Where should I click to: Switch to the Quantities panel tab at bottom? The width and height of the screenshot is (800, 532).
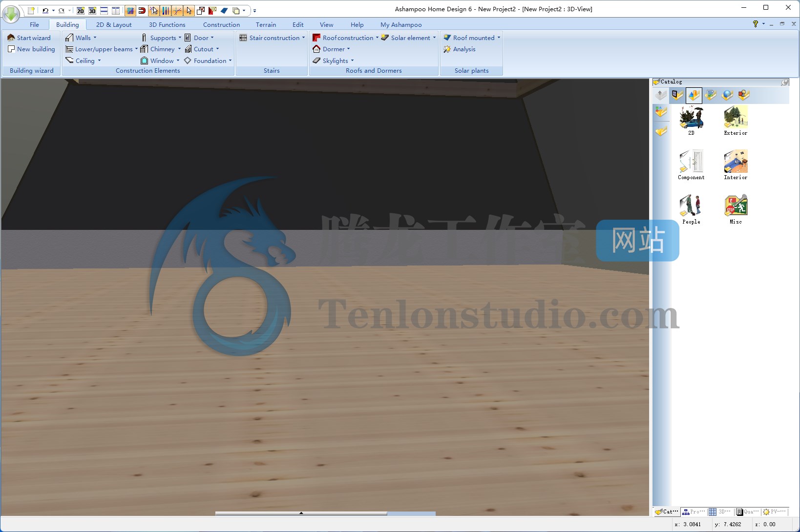point(748,512)
